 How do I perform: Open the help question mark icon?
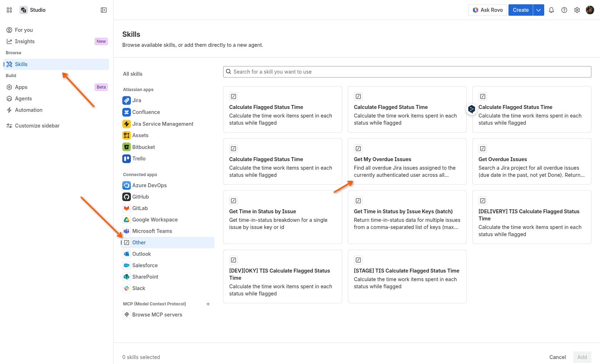pos(564,10)
